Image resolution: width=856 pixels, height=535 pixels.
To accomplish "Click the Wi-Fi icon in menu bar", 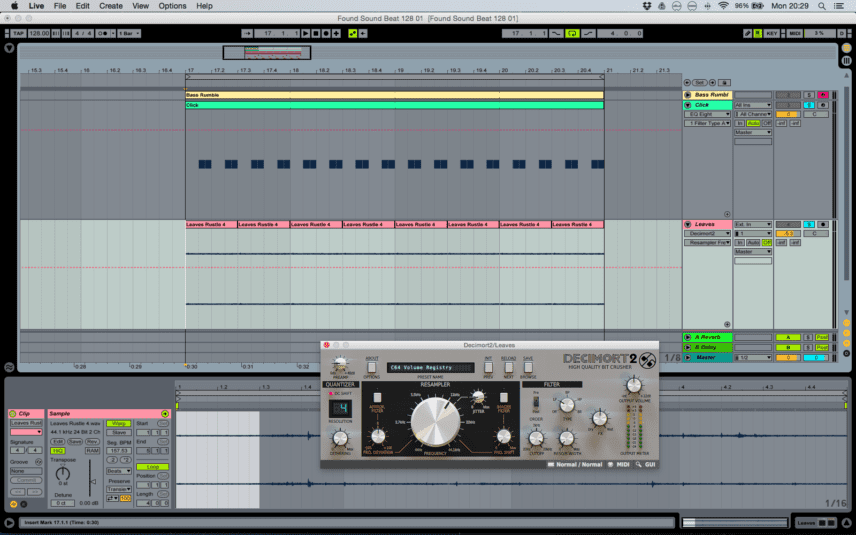I will (x=723, y=6).
